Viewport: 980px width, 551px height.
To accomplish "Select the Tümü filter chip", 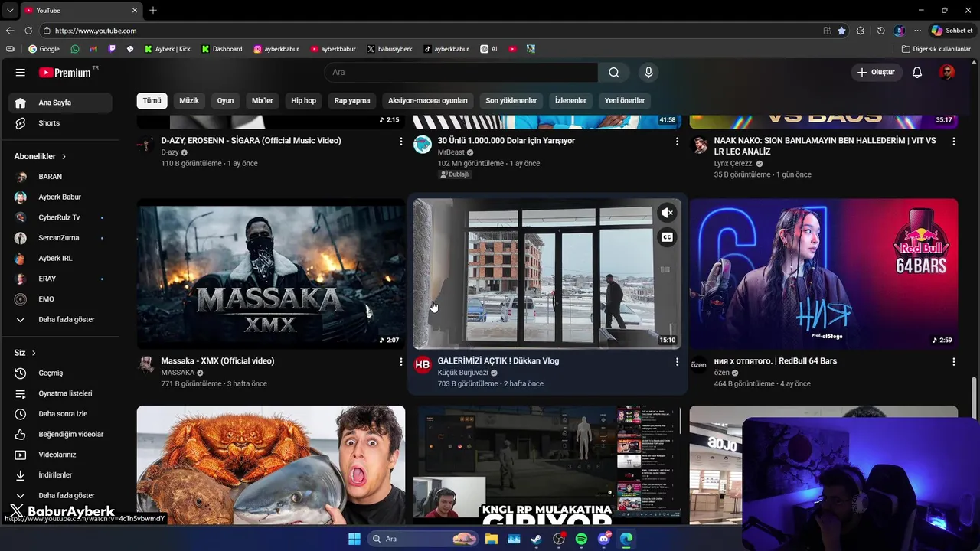I will click(152, 100).
